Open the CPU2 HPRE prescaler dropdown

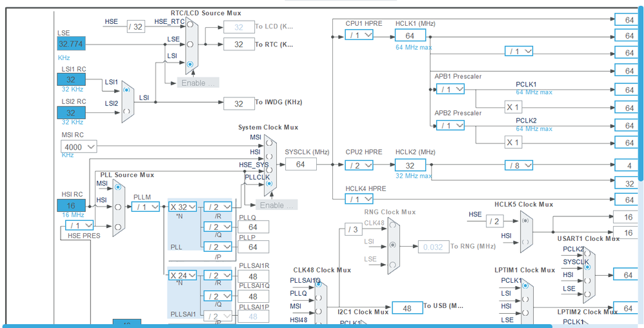[359, 165]
